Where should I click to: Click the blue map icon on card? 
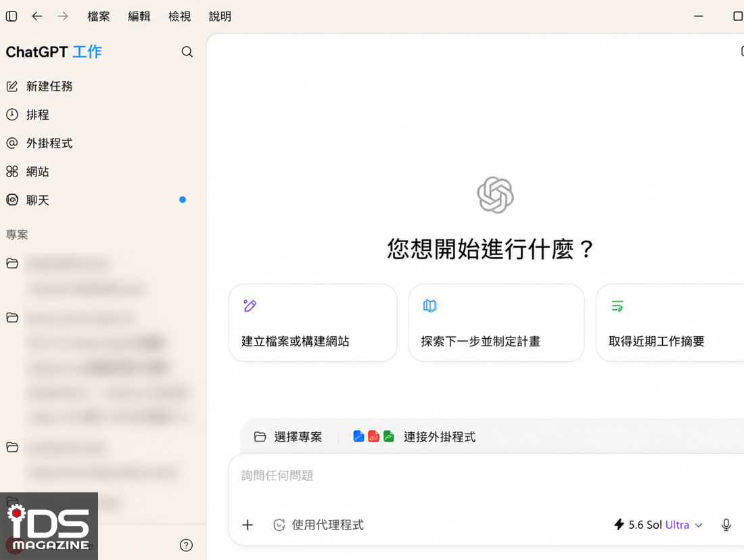430,306
